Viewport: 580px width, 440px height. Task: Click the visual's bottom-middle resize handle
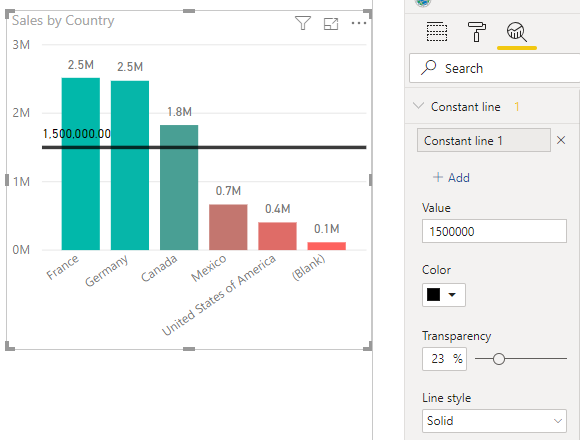[x=189, y=349]
